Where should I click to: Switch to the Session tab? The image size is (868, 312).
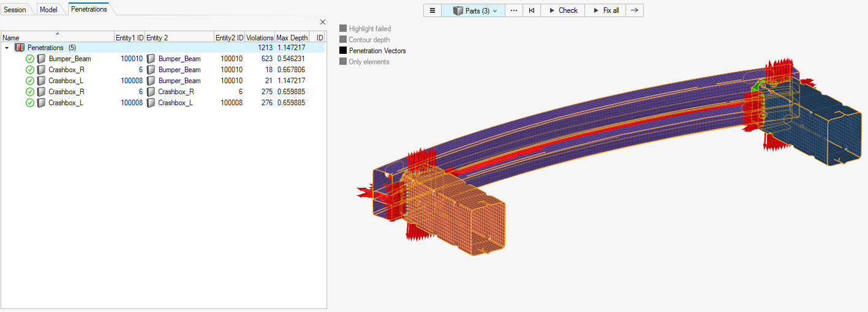(x=15, y=9)
